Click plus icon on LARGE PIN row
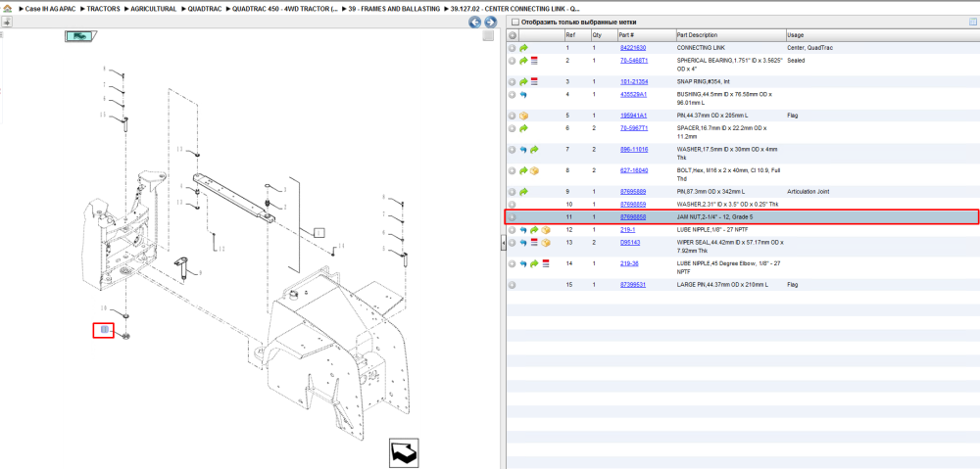The image size is (980, 469). pyautogui.click(x=512, y=285)
